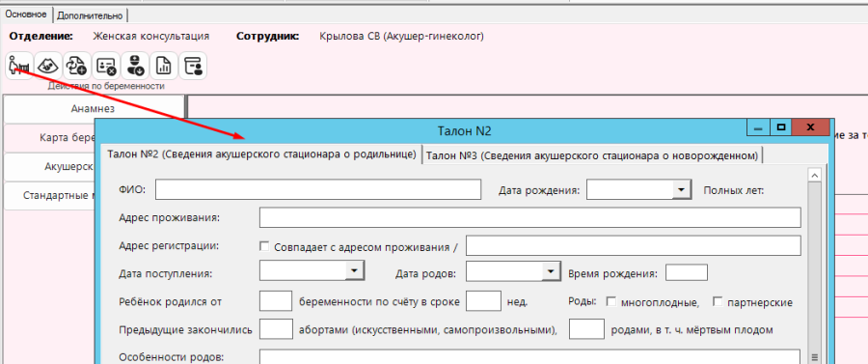Click the pregnant woman with crib icon
Screen dimensions: 868x364
(20, 67)
